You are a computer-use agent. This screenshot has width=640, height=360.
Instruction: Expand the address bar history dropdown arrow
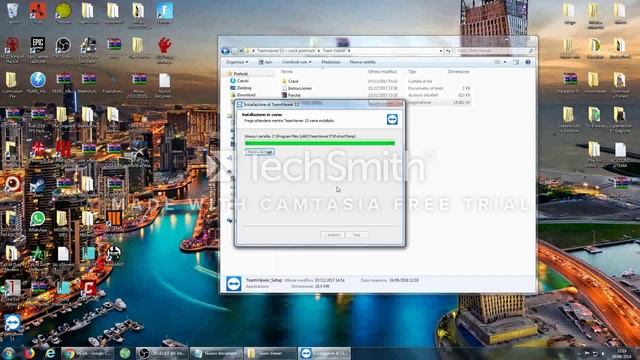point(441,51)
